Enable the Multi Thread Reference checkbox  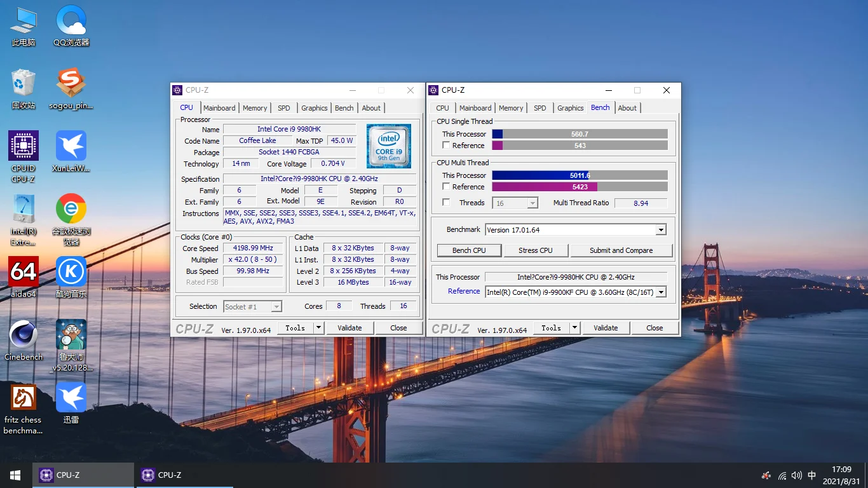446,187
